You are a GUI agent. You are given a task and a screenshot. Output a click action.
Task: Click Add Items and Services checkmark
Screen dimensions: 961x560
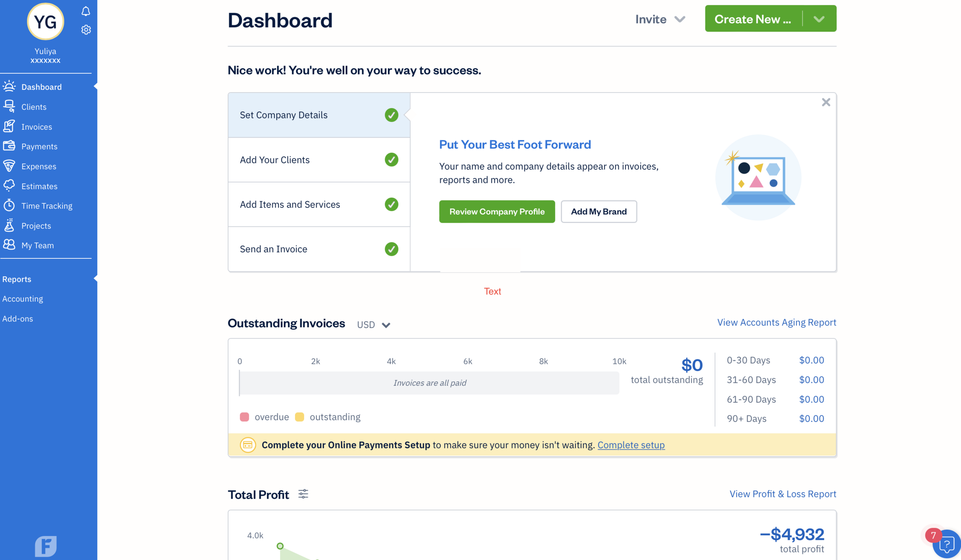(391, 205)
